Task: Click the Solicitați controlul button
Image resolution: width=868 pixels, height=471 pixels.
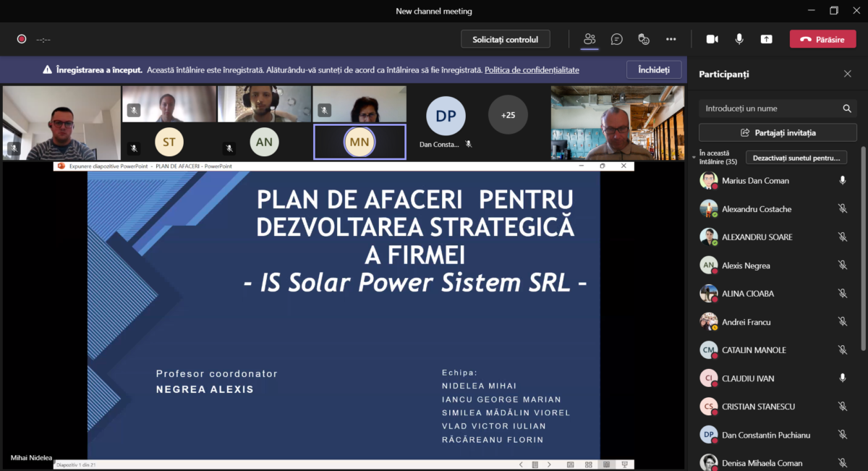Action: (505, 39)
